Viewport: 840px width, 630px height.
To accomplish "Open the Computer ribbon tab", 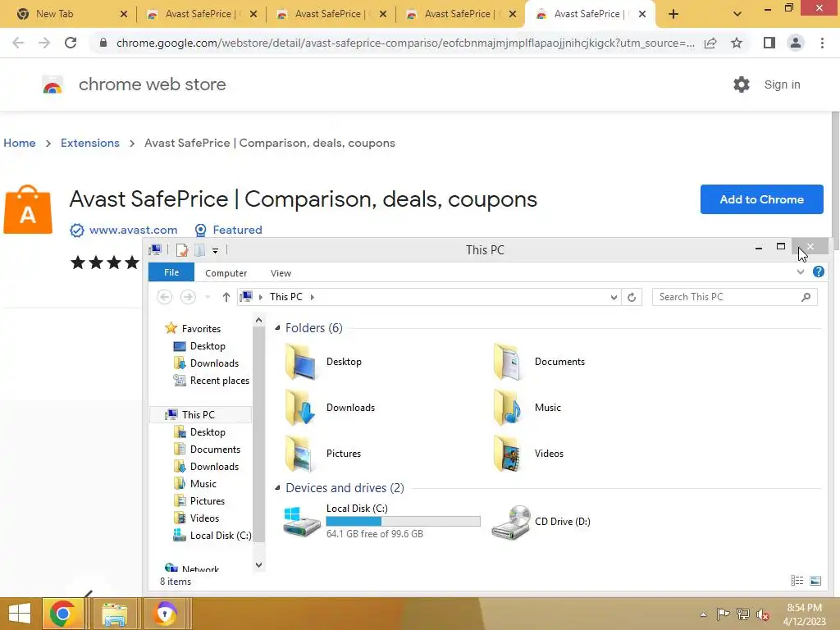I will pyautogui.click(x=226, y=273).
